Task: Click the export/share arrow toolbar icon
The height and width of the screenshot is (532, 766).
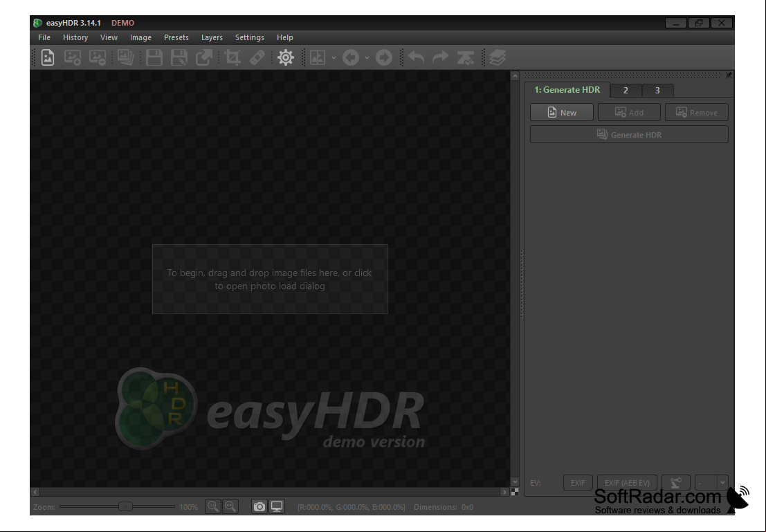Action: tap(204, 57)
